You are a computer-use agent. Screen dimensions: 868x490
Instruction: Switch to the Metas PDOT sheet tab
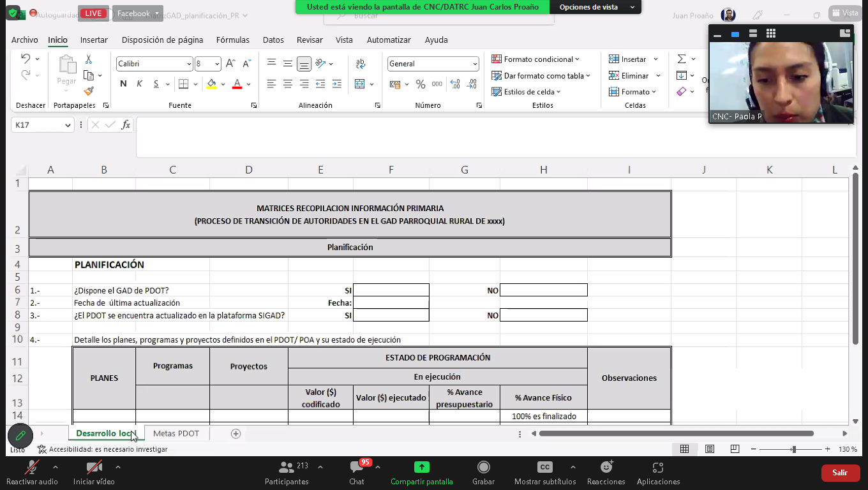pyautogui.click(x=176, y=434)
